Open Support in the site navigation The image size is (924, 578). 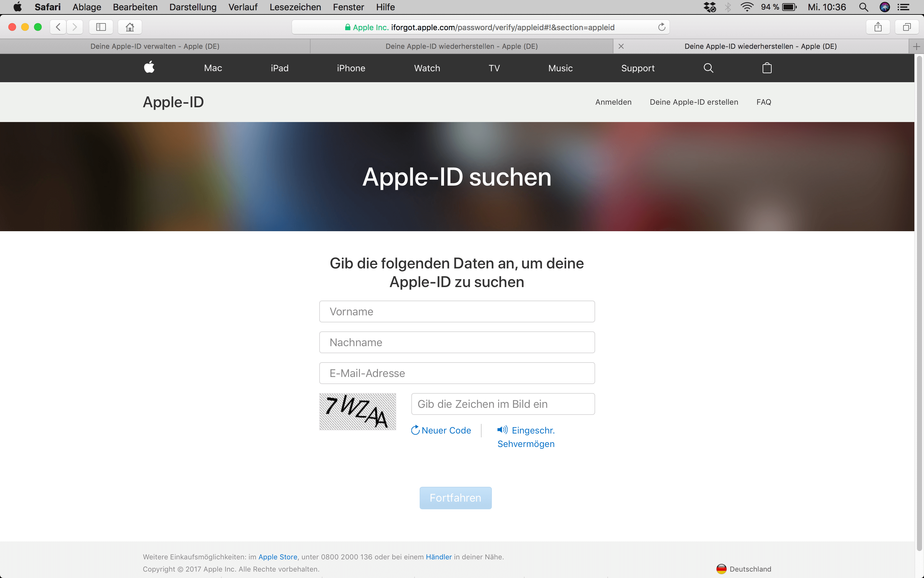coord(637,68)
